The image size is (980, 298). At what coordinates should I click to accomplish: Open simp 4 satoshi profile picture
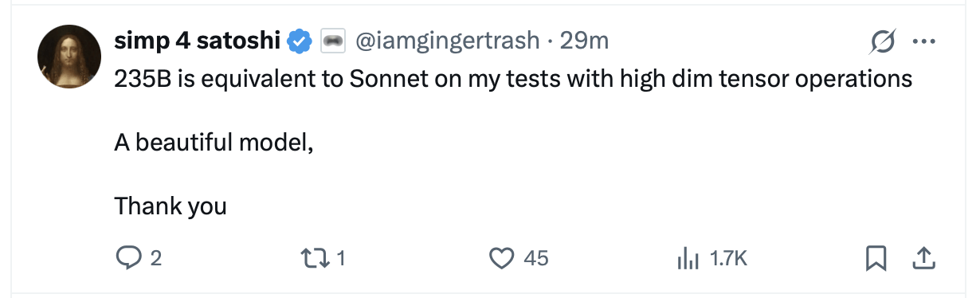(x=68, y=57)
